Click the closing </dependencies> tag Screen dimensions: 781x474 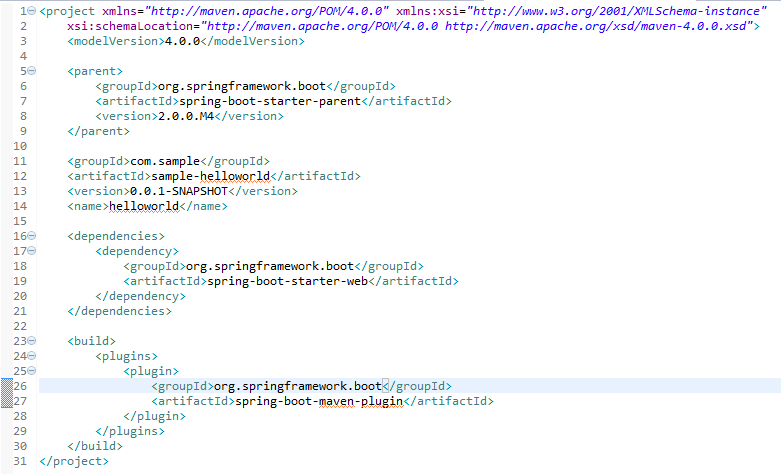point(119,311)
